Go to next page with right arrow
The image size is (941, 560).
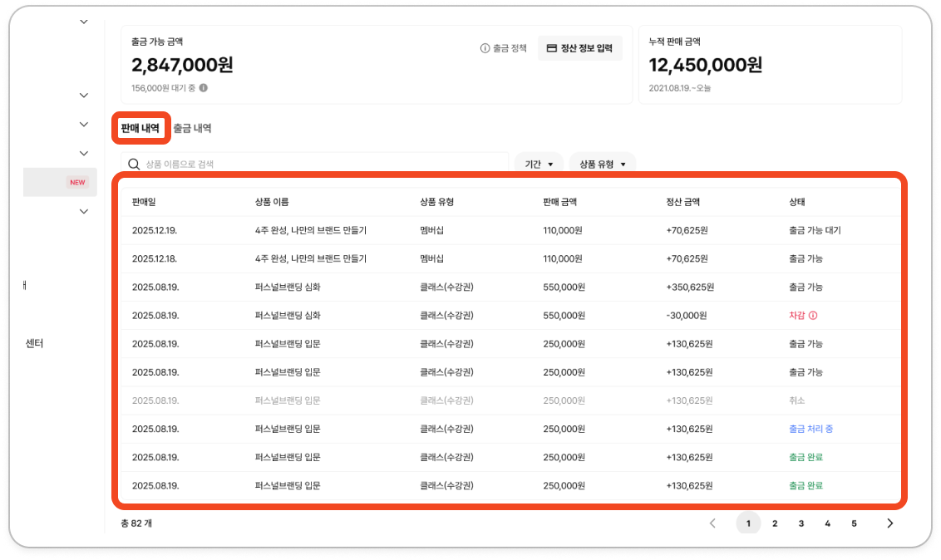pos(890,523)
